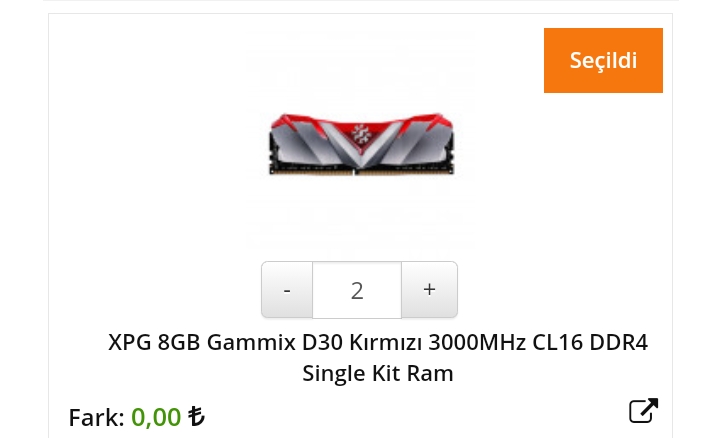Click the Turkish Lira currency symbol
This screenshot has width=720, height=438.
point(196,416)
